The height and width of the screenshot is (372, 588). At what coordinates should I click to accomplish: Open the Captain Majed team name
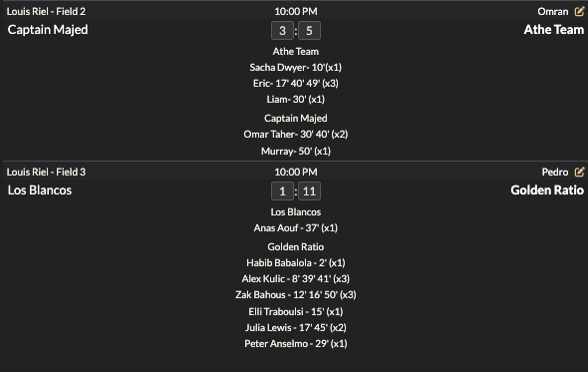pos(48,30)
